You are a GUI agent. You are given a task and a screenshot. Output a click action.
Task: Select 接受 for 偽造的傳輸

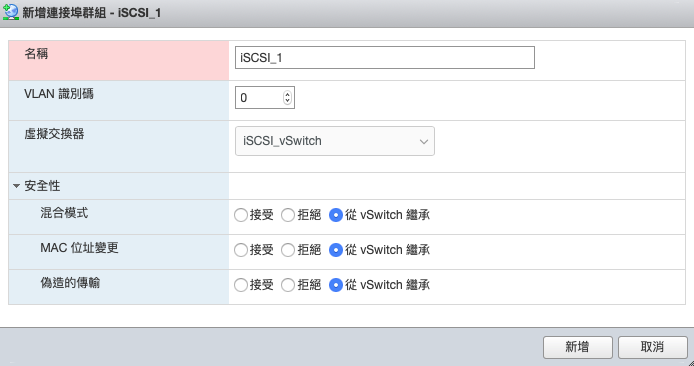241,285
